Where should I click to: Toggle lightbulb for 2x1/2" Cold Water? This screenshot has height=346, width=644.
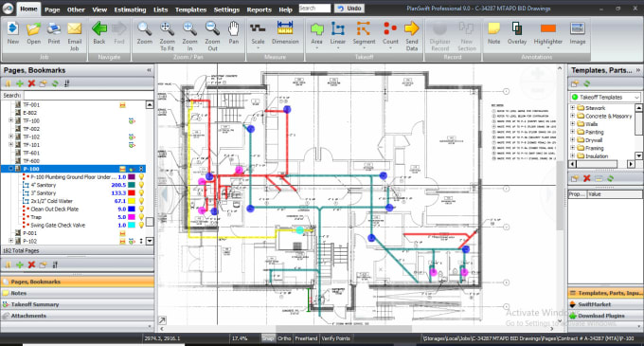pos(141,201)
